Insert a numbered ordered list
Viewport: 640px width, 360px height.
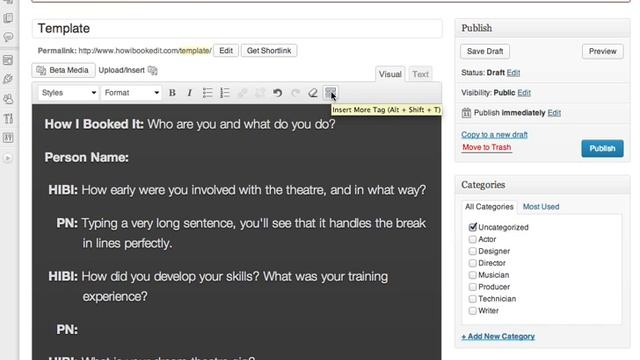tap(225, 93)
